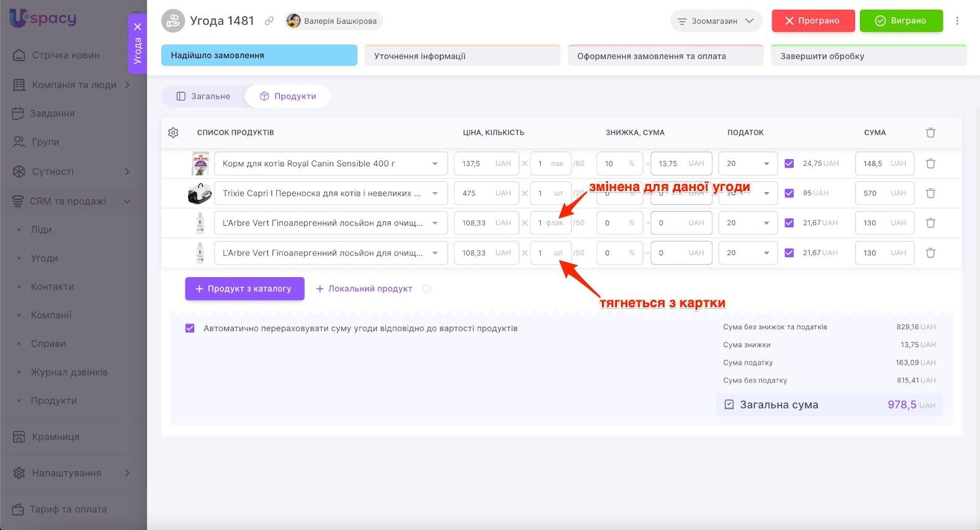Open Крамниця in the sidebar
980x530 pixels.
(55, 437)
